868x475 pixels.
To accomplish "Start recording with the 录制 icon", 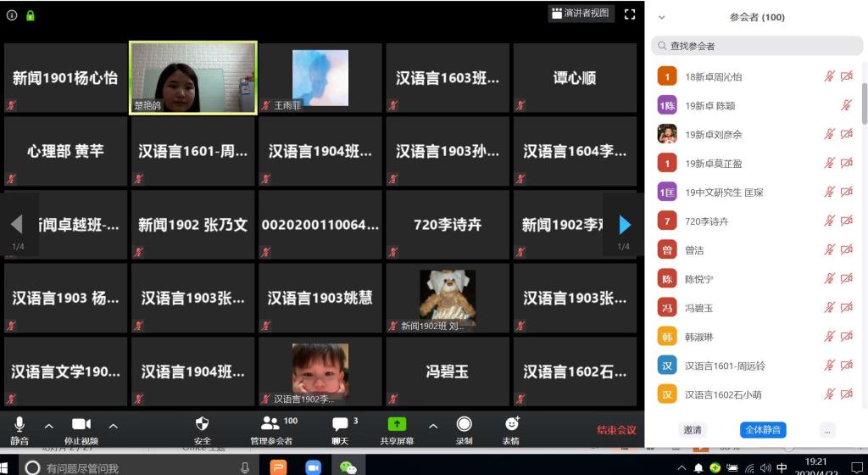I will [x=464, y=424].
